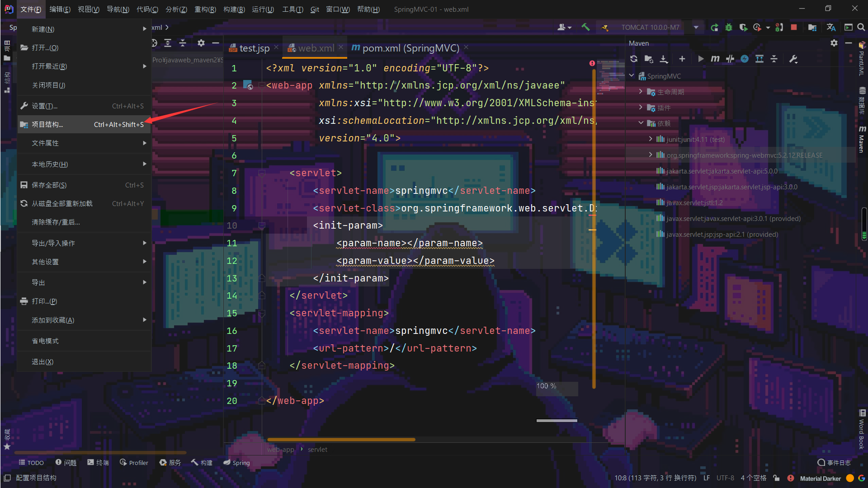Open Search Everywhere magnifier
The height and width of the screenshot is (488, 868).
click(x=861, y=27)
